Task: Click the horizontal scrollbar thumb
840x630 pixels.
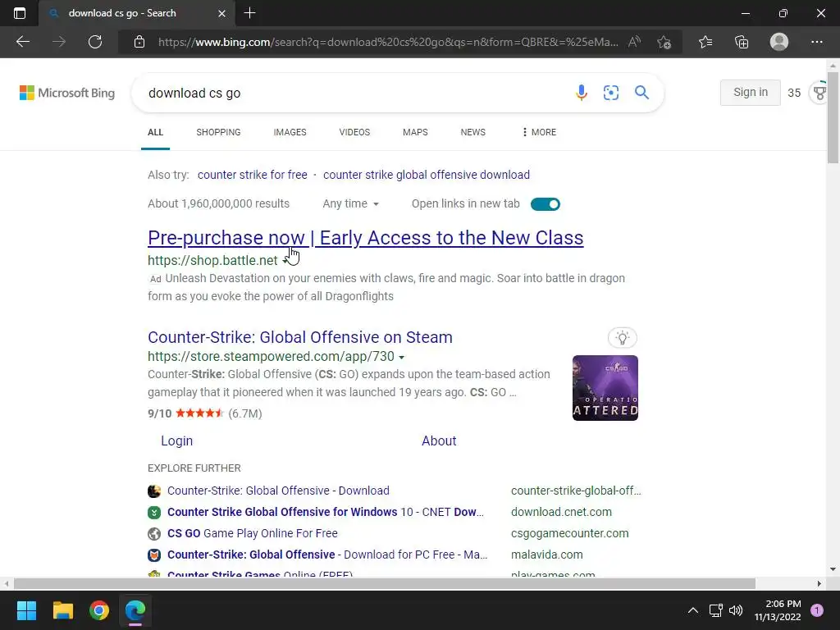Action: pos(384,583)
